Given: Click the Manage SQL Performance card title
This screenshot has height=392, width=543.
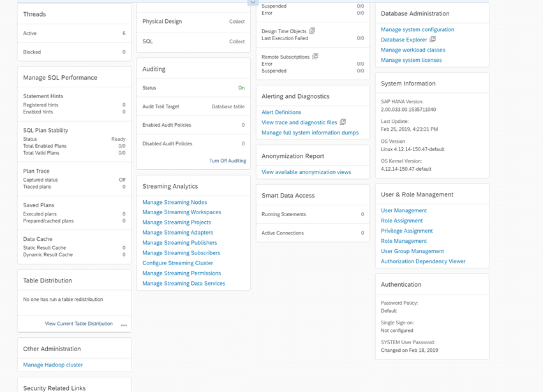Looking at the screenshot, I should 60,78.
